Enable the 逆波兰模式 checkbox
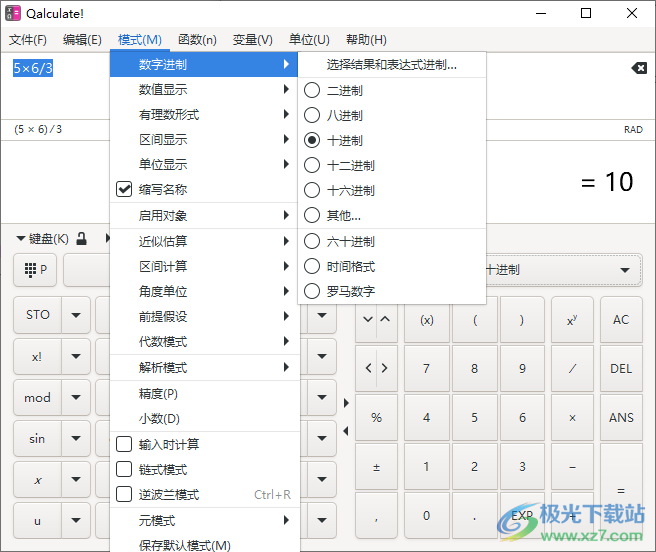Screen dimensions: 656x552 pyautogui.click(x=124, y=494)
